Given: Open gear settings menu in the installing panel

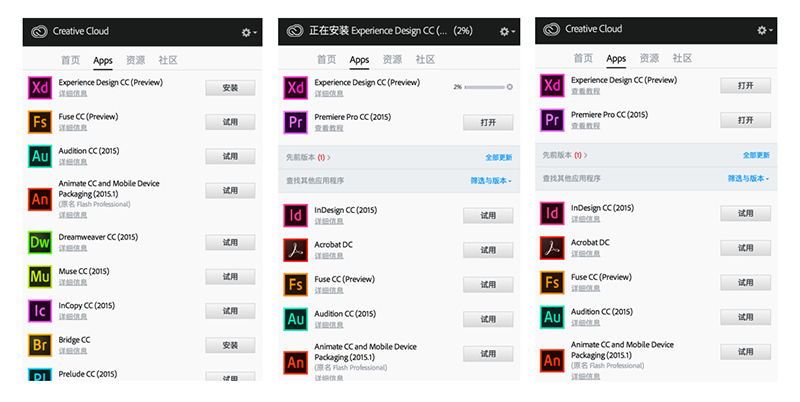Looking at the screenshot, I should coord(505,32).
